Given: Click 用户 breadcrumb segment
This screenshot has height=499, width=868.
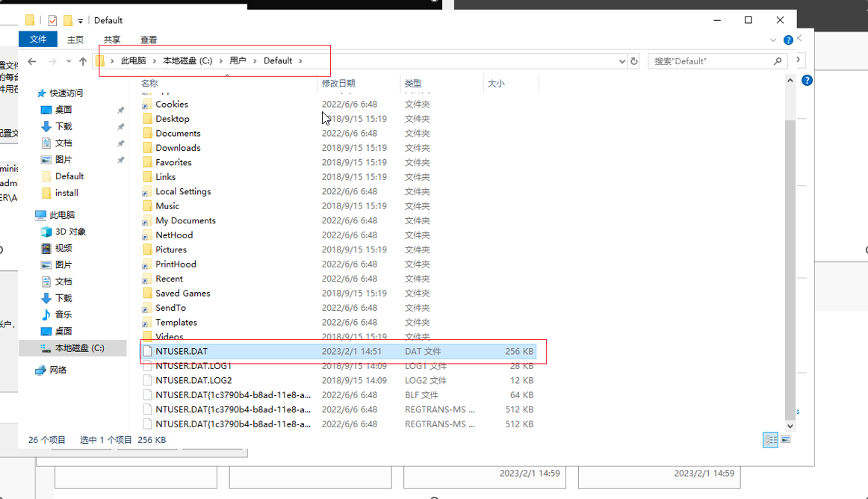Looking at the screenshot, I should click(x=238, y=61).
